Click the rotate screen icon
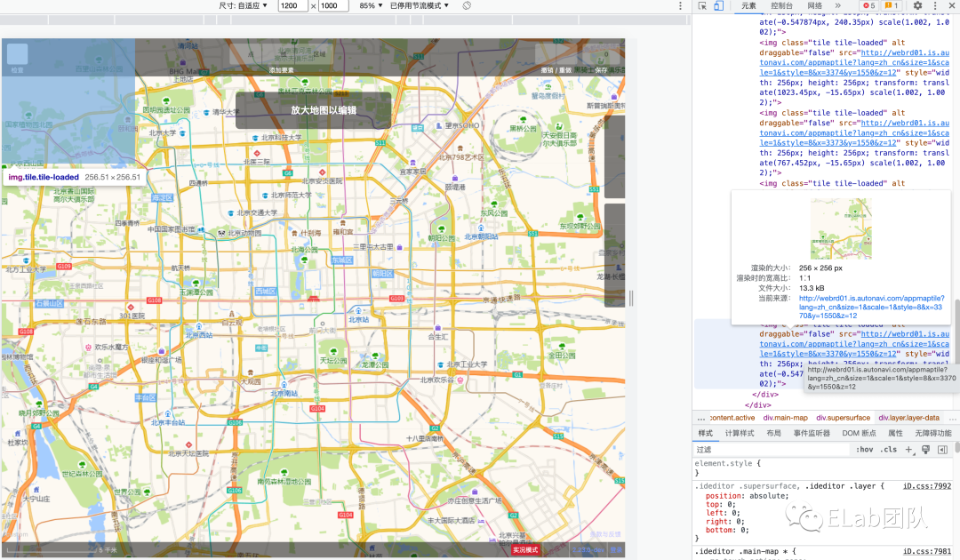 [467, 5]
